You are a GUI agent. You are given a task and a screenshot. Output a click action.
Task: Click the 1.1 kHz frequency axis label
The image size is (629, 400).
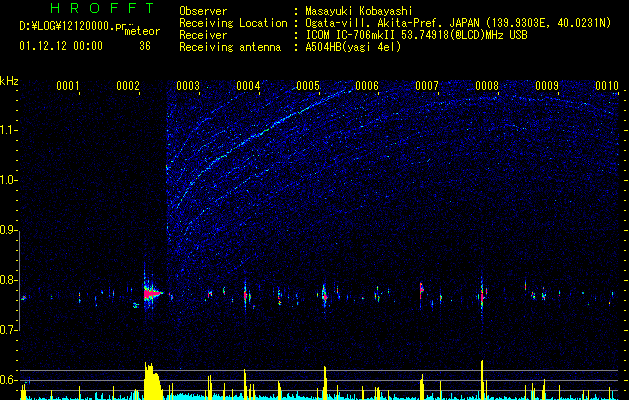pos(8,130)
